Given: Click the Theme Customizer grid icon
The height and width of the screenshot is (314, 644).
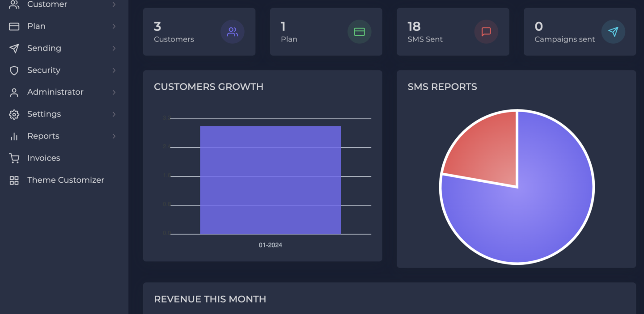Looking at the screenshot, I should click(14, 180).
